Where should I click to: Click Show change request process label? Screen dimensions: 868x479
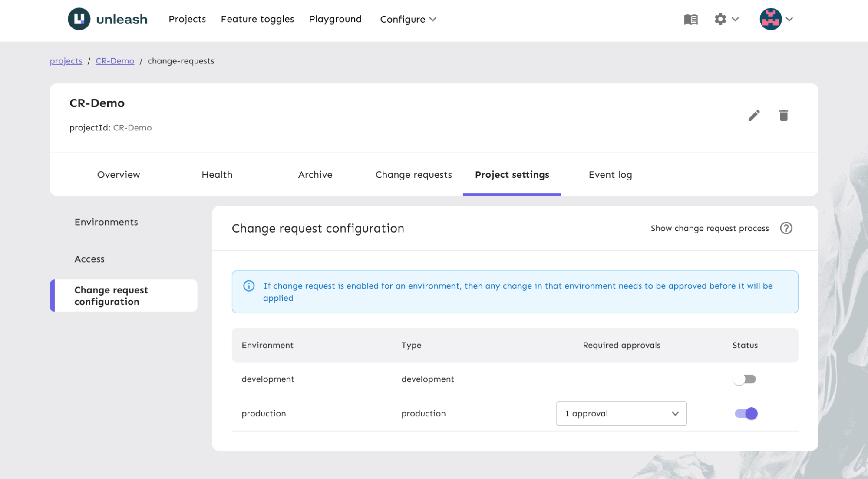pyautogui.click(x=710, y=228)
